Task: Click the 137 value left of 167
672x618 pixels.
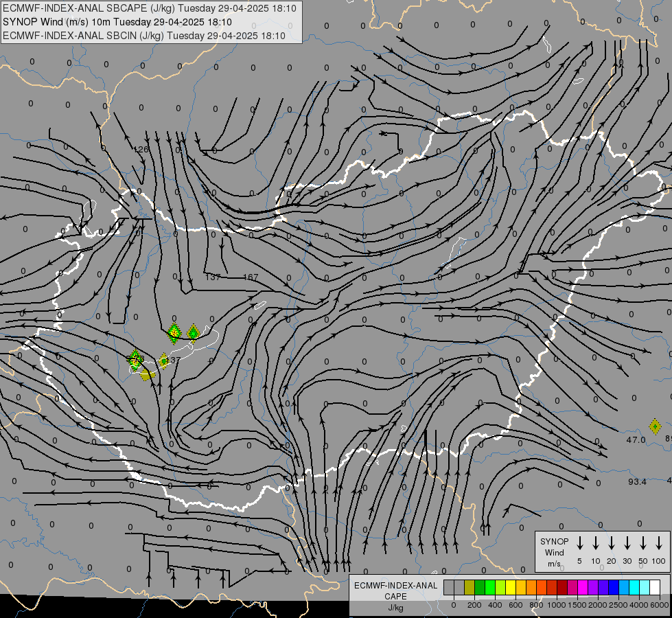Action: tap(213, 277)
